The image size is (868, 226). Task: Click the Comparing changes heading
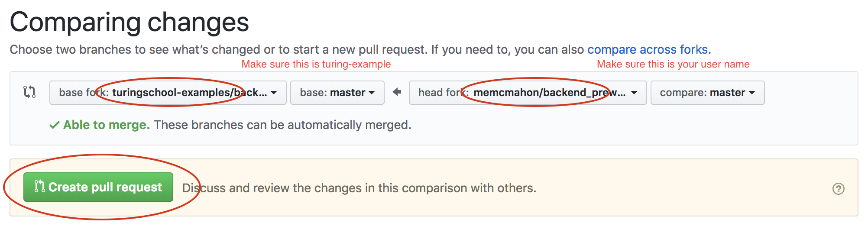(x=130, y=23)
